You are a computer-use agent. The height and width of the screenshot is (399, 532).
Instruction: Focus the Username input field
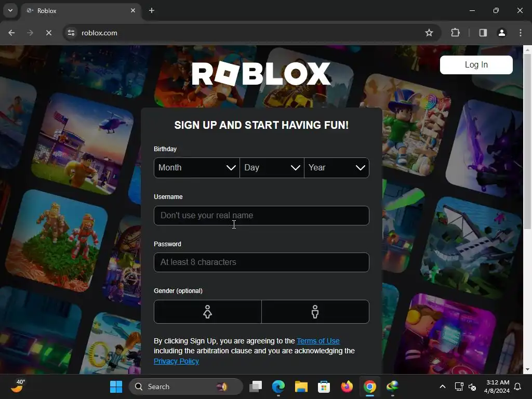click(x=261, y=216)
